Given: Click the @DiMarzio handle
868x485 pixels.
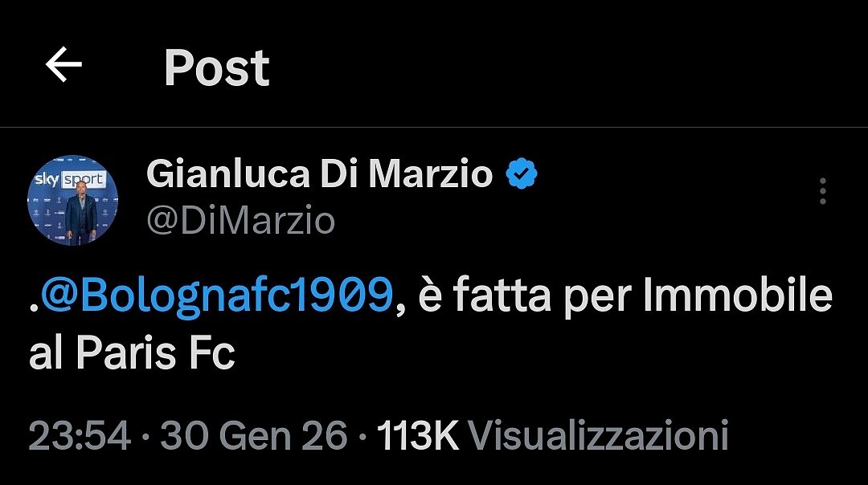Looking at the screenshot, I should click(240, 219).
